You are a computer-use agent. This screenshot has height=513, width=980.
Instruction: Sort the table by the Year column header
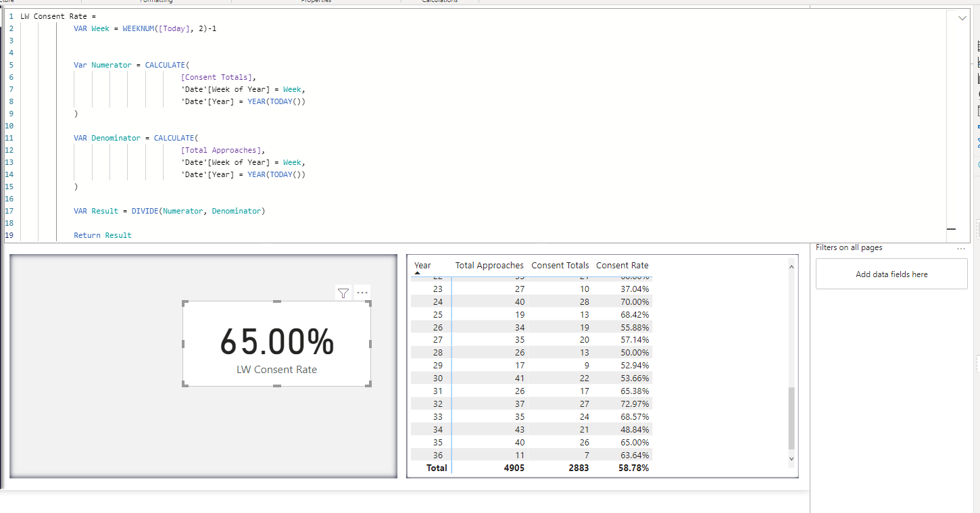(x=422, y=266)
